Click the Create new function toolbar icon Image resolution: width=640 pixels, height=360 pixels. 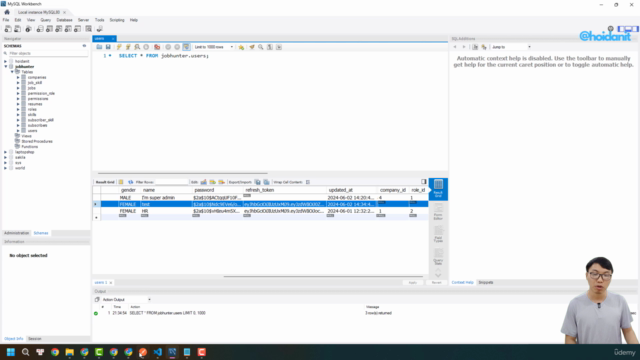pyautogui.click(x=77, y=29)
